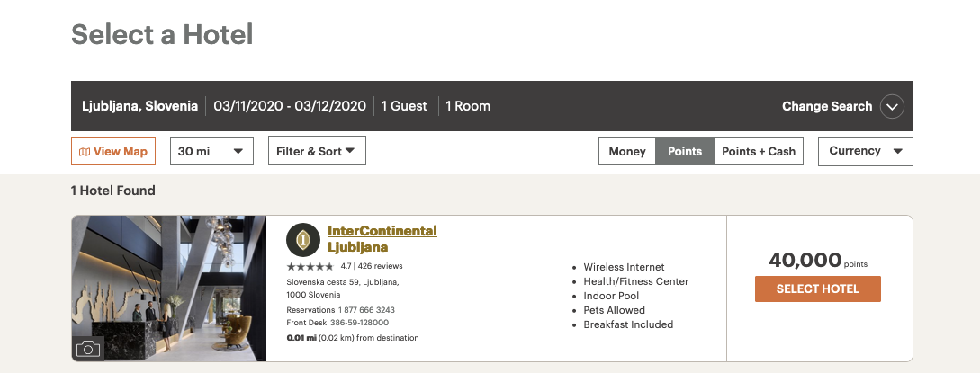Click the Ljubljana, Slovenia destination text
This screenshot has height=373, width=980.
(x=139, y=106)
